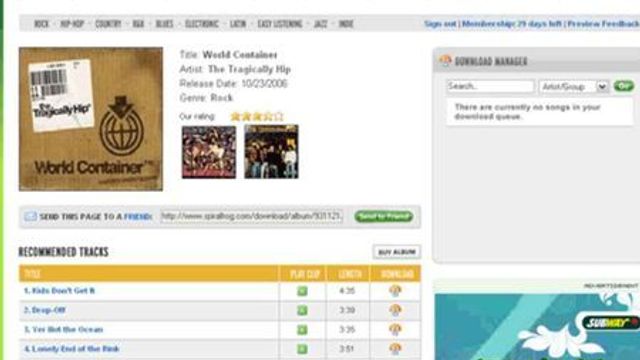
Task: Open the Kids Don't Get It track title
Action: click(60, 291)
